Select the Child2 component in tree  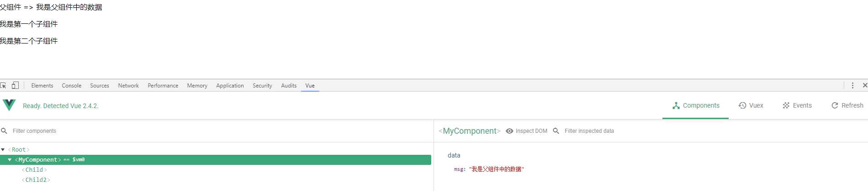[x=36, y=180]
